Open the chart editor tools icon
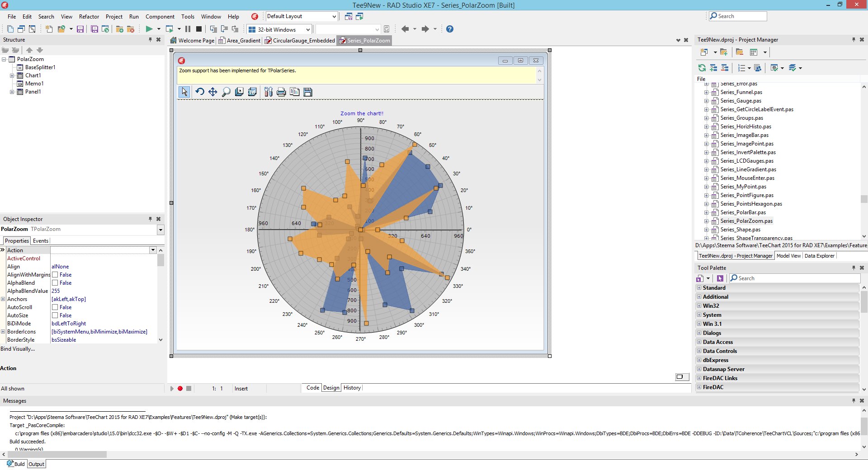The height and width of the screenshot is (470, 868). [268, 92]
